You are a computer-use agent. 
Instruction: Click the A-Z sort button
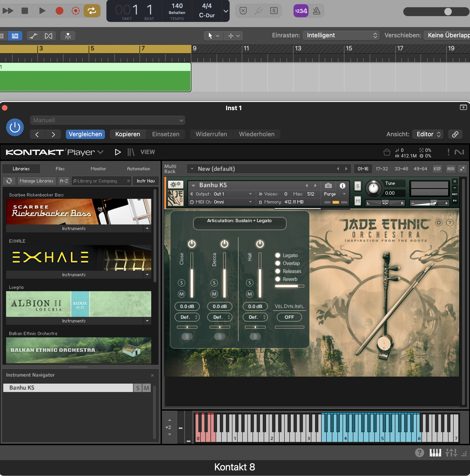pos(64,181)
